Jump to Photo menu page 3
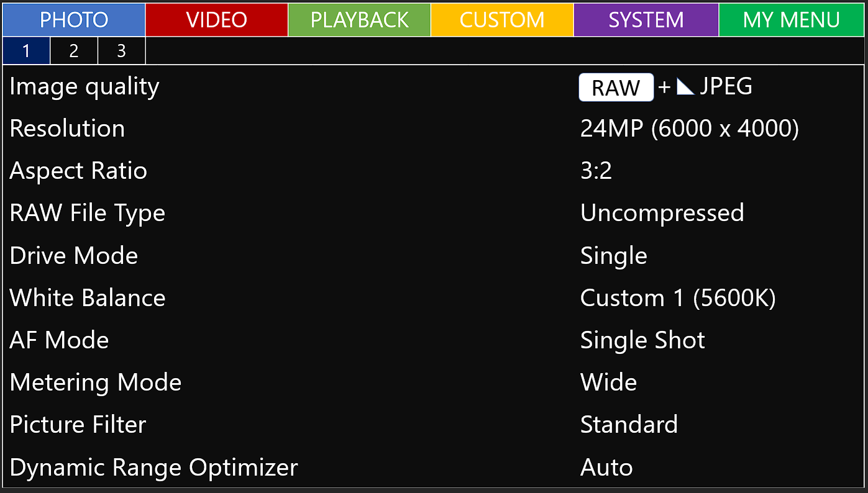This screenshot has height=493, width=868. pyautogui.click(x=121, y=51)
